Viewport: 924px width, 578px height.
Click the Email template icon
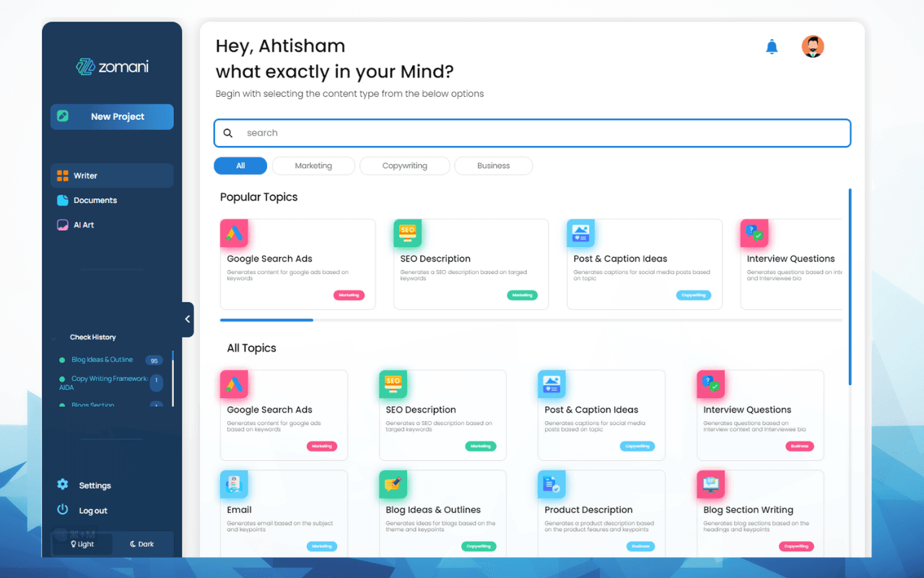point(234,485)
